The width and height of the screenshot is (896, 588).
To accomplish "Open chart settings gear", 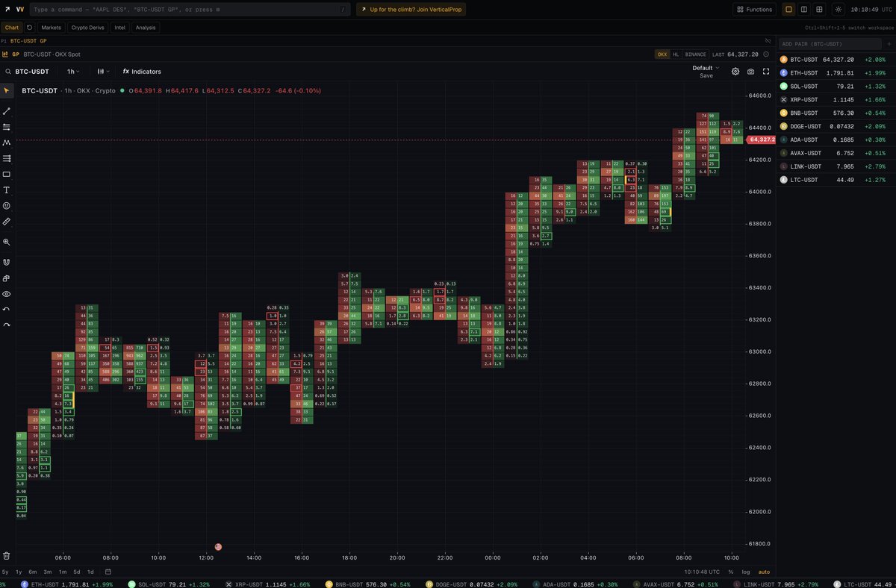I will [735, 72].
